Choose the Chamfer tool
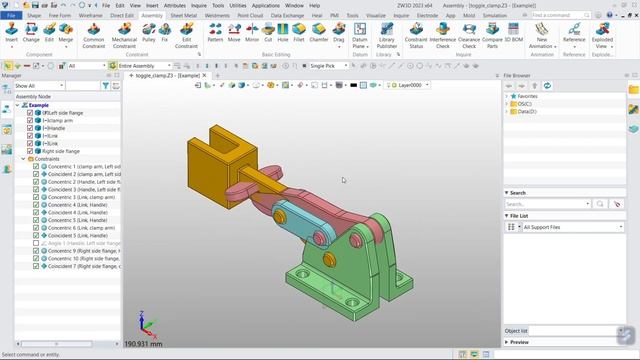Image resolution: width=640 pixels, height=360 pixels. pyautogui.click(x=319, y=33)
